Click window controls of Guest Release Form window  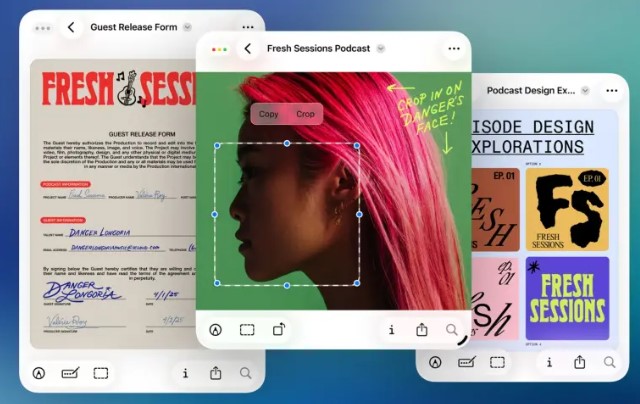(x=43, y=28)
